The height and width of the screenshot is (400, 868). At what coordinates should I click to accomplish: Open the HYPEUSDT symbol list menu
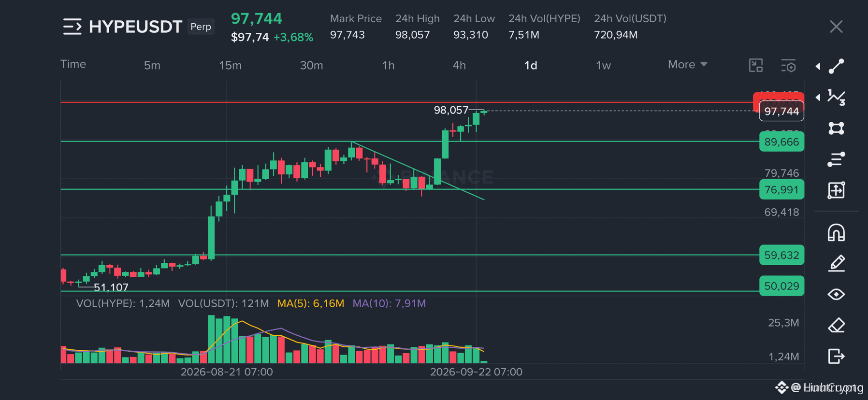coord(72,27)
